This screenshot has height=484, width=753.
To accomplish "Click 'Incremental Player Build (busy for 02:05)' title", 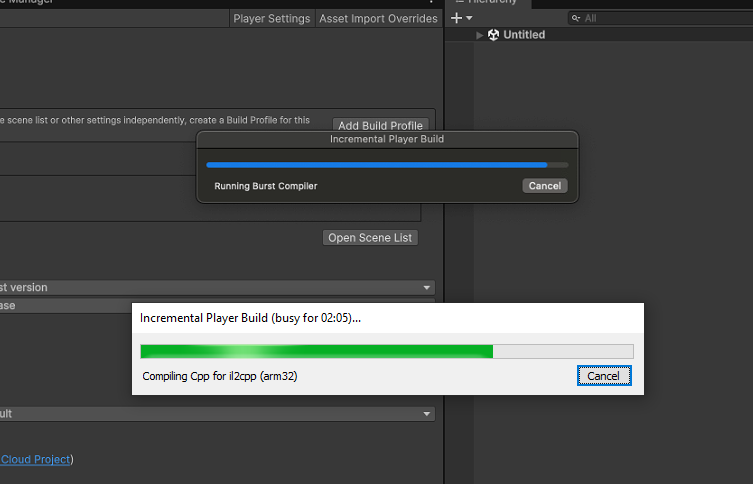I will 250,318.
